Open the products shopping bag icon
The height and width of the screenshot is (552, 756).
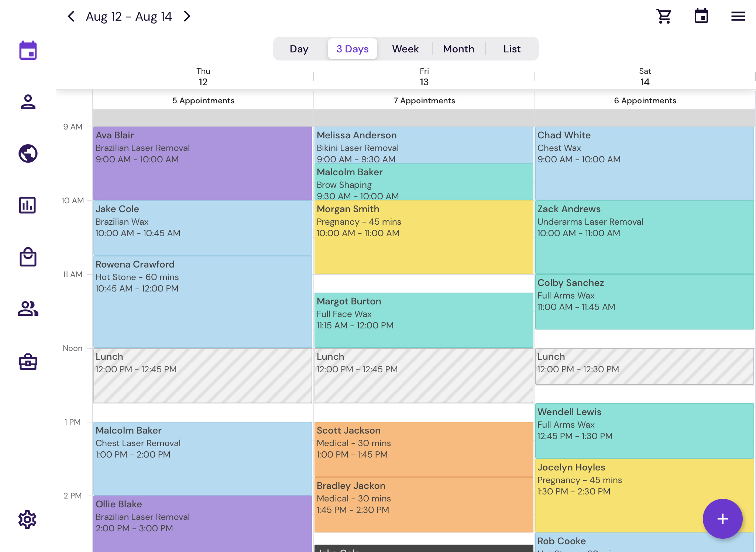[x=28, y=258]
